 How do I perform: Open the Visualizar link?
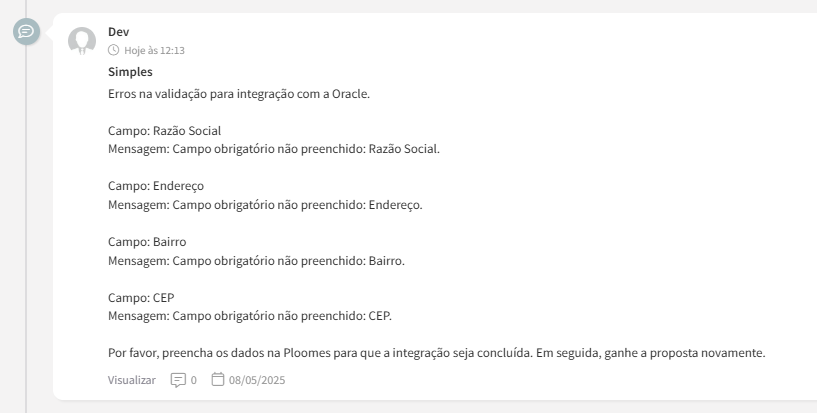click(131, 380)
